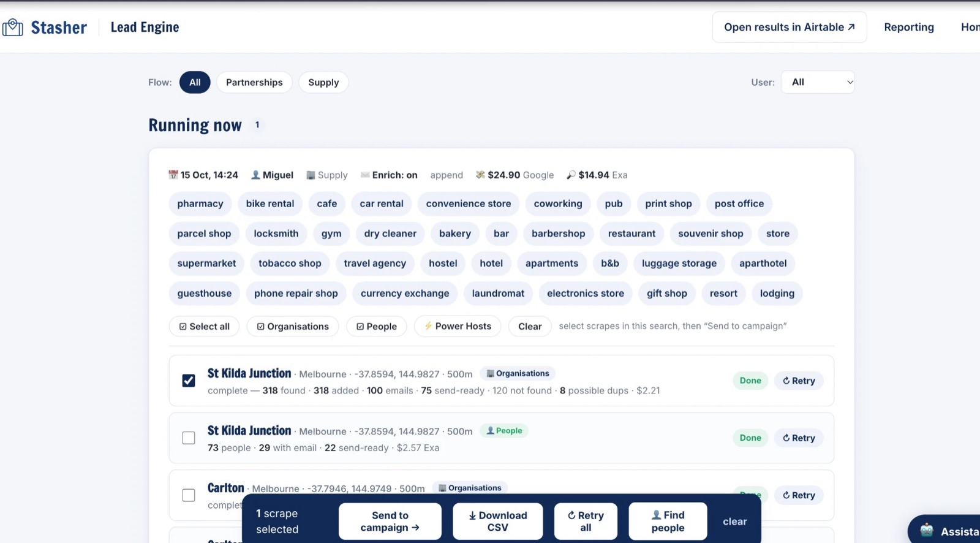The width and height of the screenshot is (980, 543).
Task: Open the Assistant chat bot icon
Action: click(927, 531)
